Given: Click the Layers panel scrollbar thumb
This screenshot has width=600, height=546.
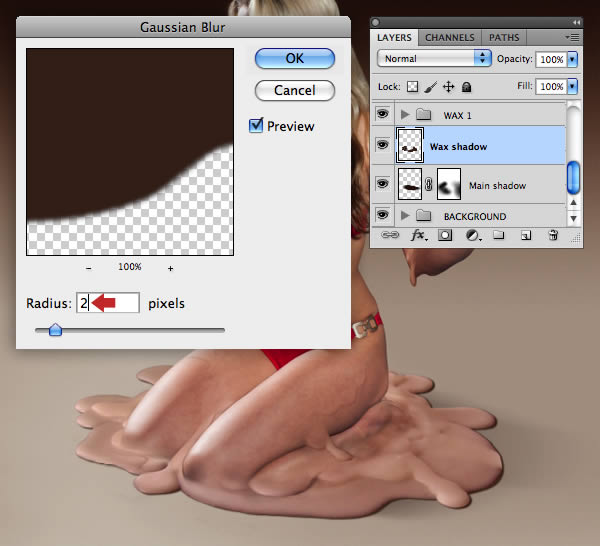Looking at the screenshot, I should (573, 178).
